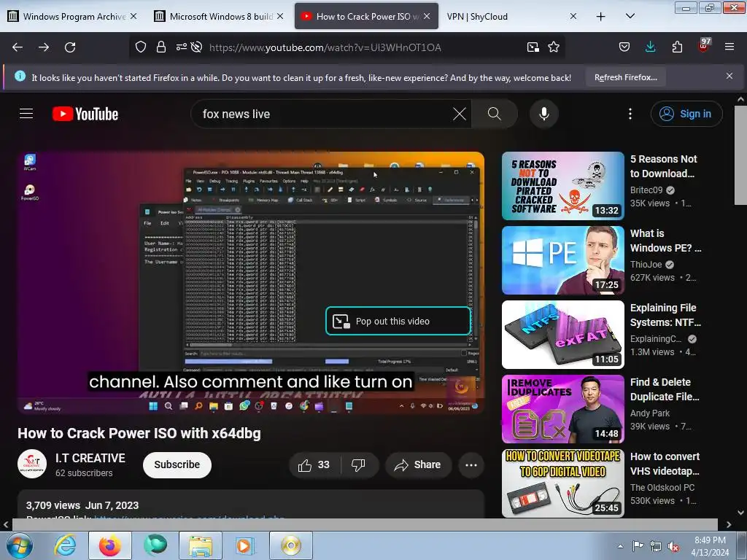Open site permissions icon in address bar
This screenshot has width=747, height=560.
click(x=182, y=47)
